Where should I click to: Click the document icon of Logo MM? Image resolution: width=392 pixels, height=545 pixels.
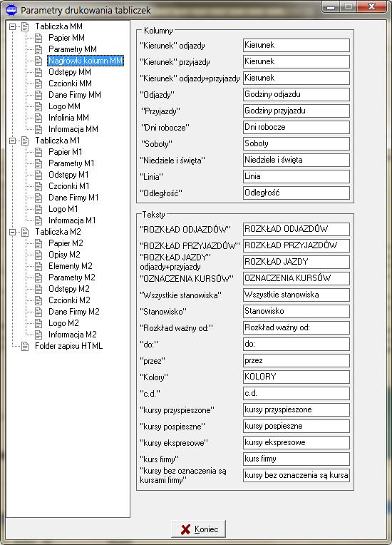(38, 107)
